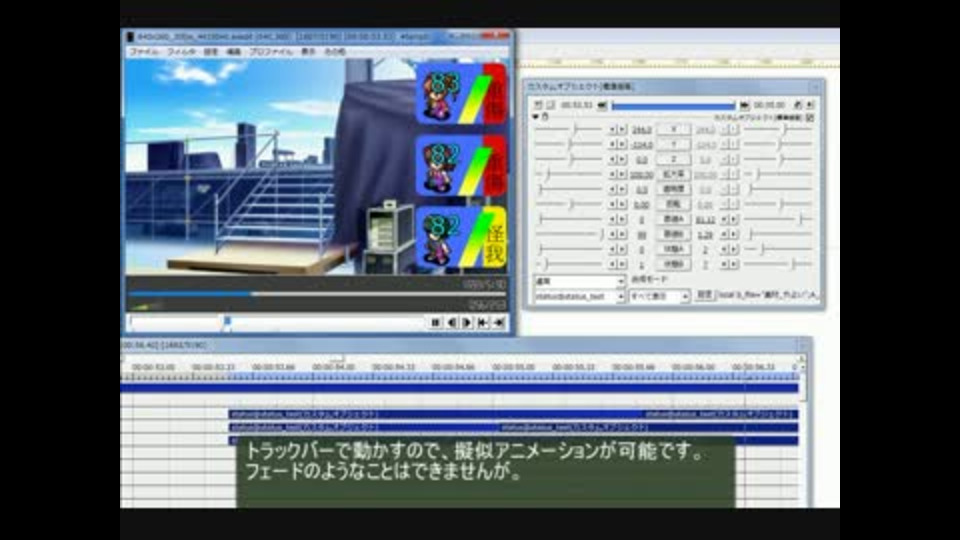
Task: Click the 透明度 parameter button
Action: (673, 189)
